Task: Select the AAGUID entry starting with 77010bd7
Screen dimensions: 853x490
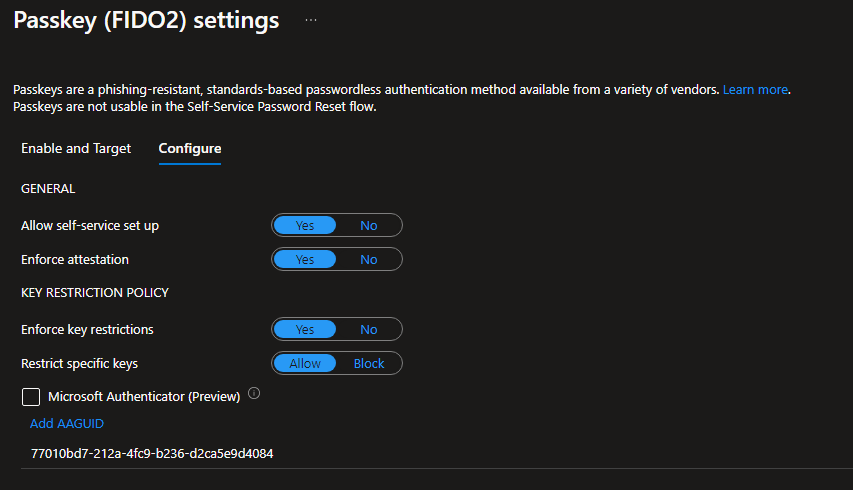Action: [x=152, y=454]
